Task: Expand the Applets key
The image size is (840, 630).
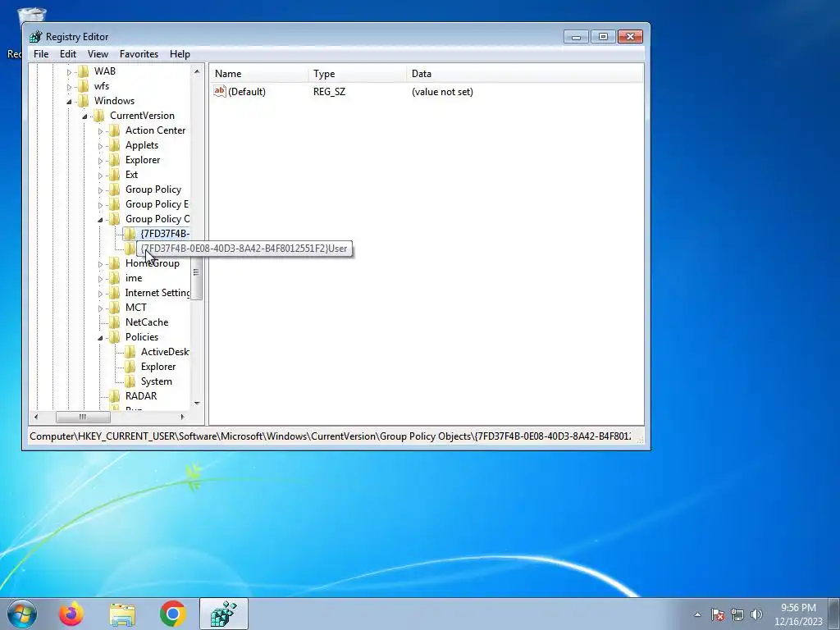Action: coord(100,146)
